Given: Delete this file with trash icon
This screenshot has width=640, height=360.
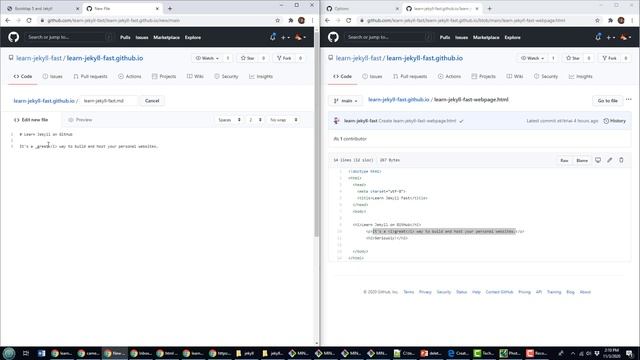Looking at the screenshot, I should pyautogui.click(x=621, y=160).
